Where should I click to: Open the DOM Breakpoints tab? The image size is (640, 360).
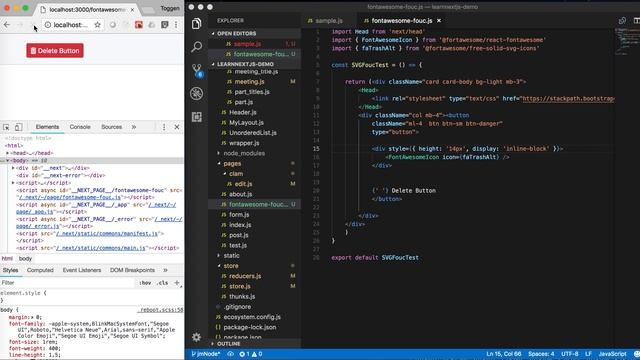[132, 270]
